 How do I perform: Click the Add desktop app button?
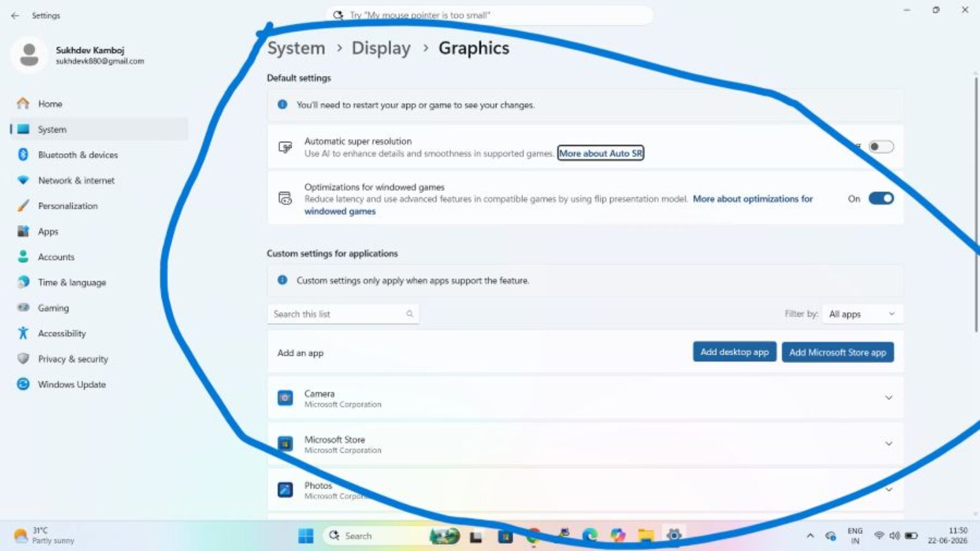click(x=734, y=352)
